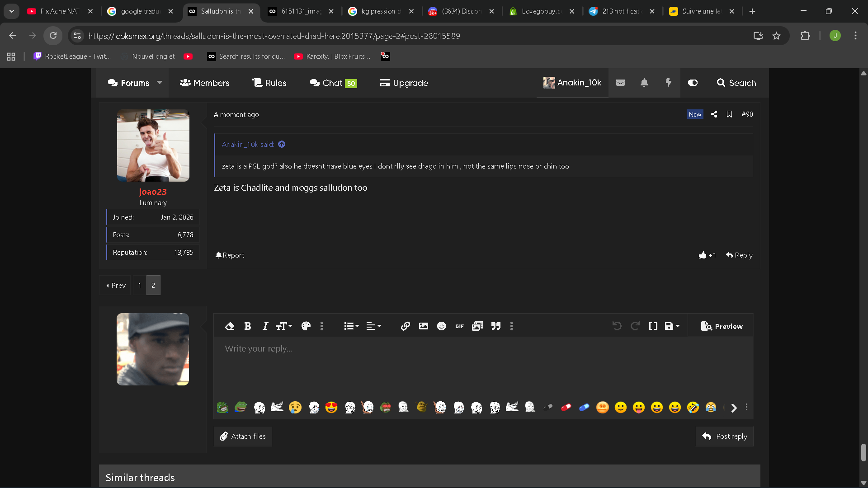Image resolution: width=868 pixels, height=488 pixels.
Task: Switch to the 6151131_image browser tab
Action: [x=301, y=11]
